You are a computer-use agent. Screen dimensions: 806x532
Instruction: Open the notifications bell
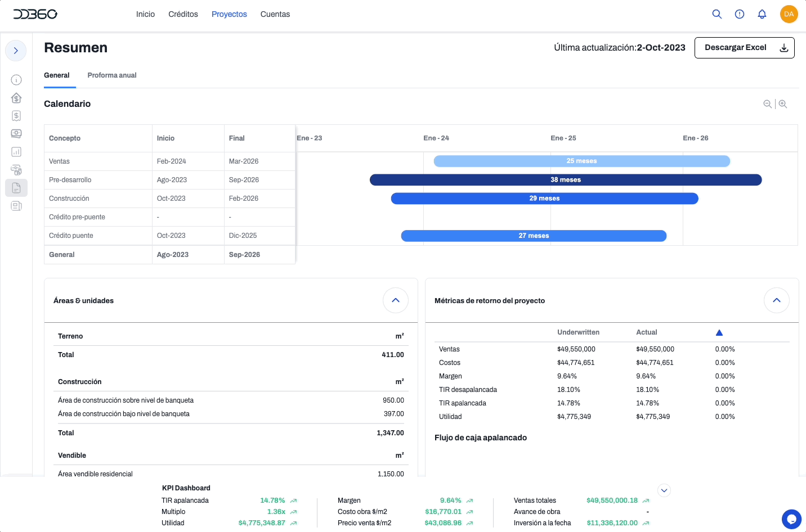(x=762, y=14)
